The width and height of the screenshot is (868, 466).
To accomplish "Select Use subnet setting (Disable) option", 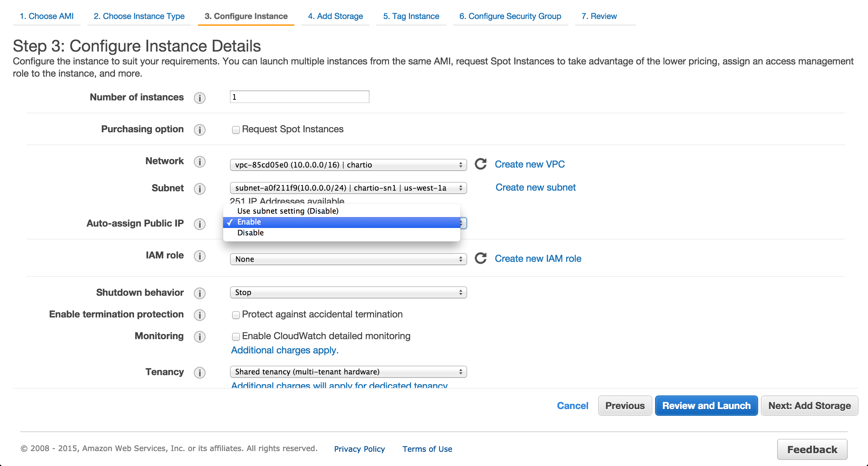I will 288,211.
